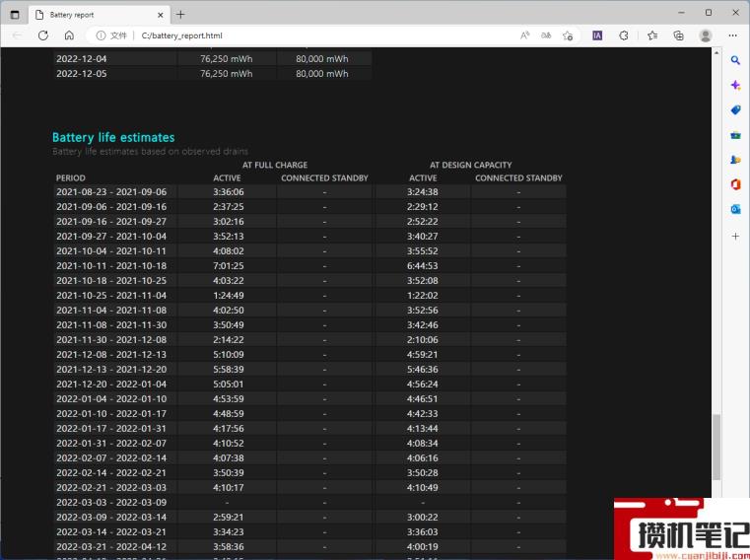Open the Collections panel
Viewport: 750px width, 560px height.
coord(678,35)
